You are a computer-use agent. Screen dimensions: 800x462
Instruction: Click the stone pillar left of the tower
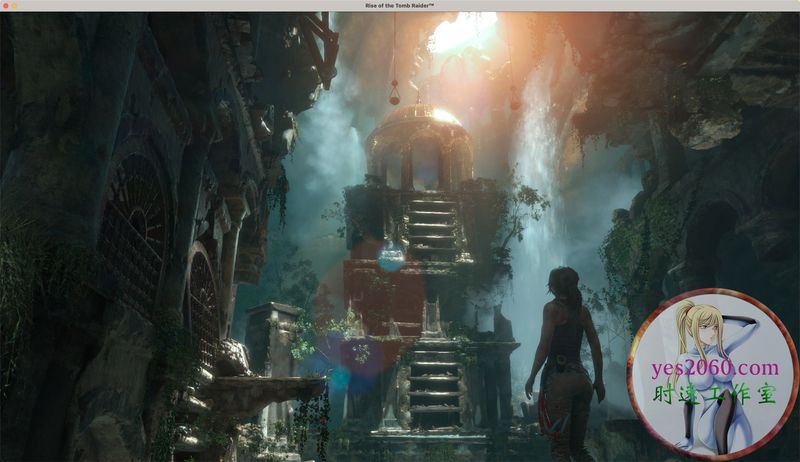268,340
